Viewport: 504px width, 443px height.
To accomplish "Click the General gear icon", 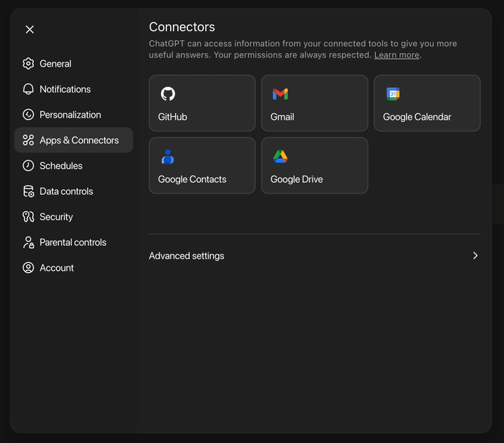I will tap(28, 64).
